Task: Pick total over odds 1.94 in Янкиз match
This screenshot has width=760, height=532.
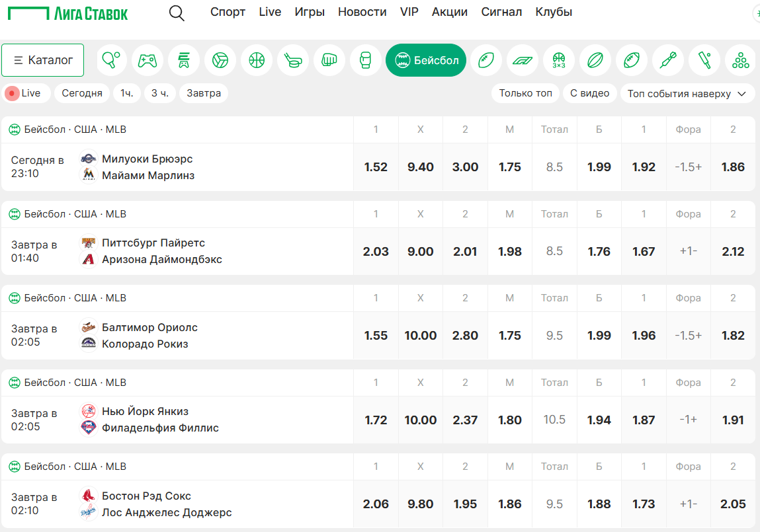Action: pyautogui.click(x=599, y=420)
